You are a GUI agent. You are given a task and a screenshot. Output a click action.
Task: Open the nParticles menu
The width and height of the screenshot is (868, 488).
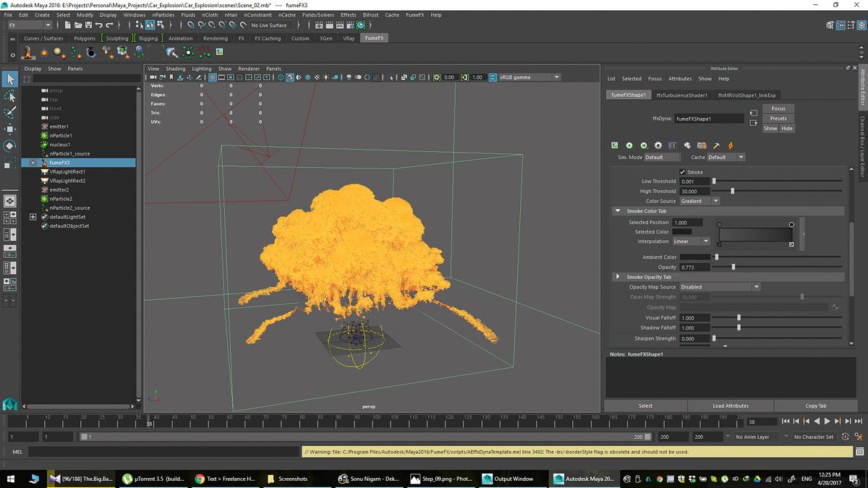(x=163, y=14)
